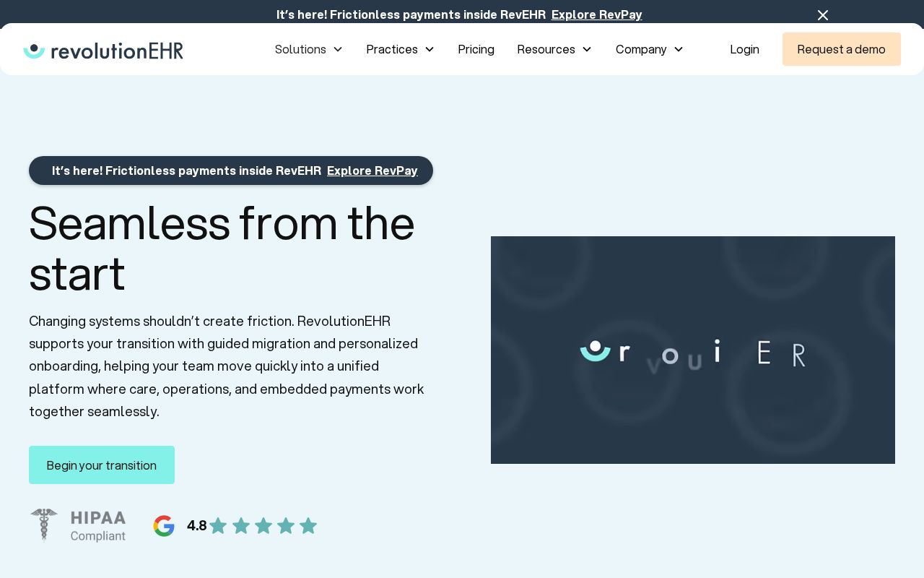Click Begin your transition

point(101,465)
